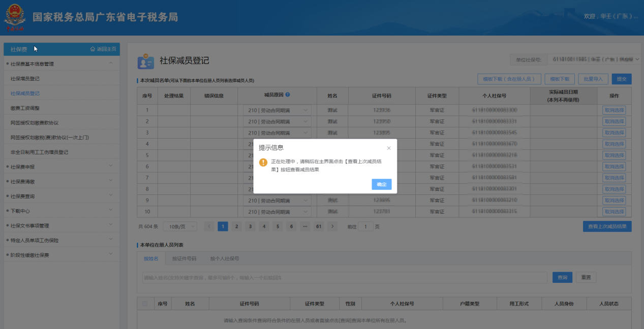
Task: Click the 社保减员登记 page header icon
Action: point(145,61)
